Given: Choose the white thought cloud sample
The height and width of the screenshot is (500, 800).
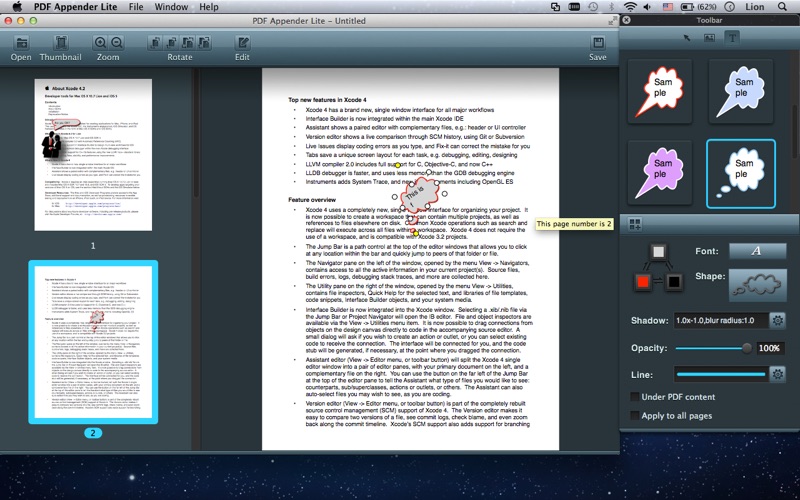Looking at the screenshot, I should 741,173.
